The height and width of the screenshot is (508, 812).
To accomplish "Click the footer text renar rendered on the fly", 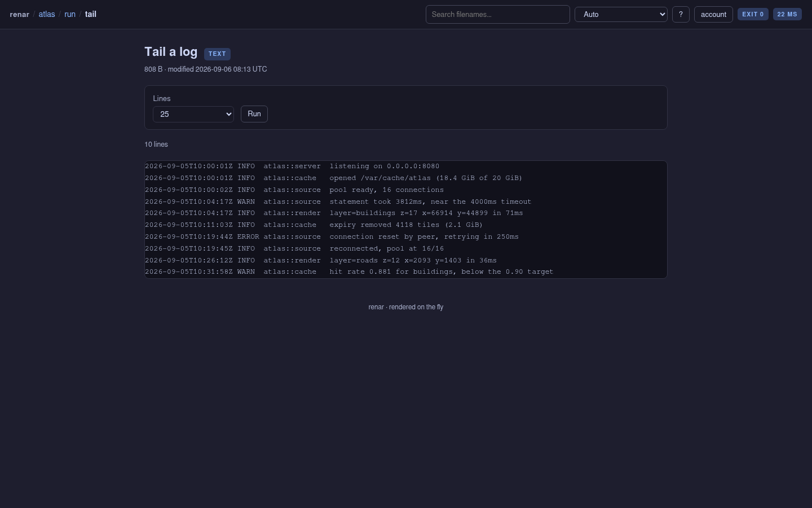I will coord(406,307).
